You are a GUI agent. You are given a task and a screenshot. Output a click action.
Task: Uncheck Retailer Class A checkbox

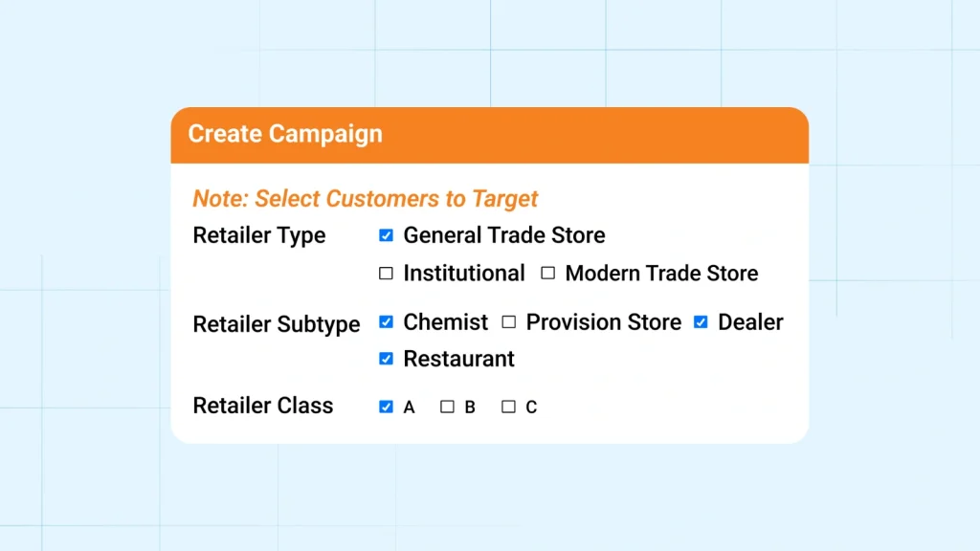386,407
